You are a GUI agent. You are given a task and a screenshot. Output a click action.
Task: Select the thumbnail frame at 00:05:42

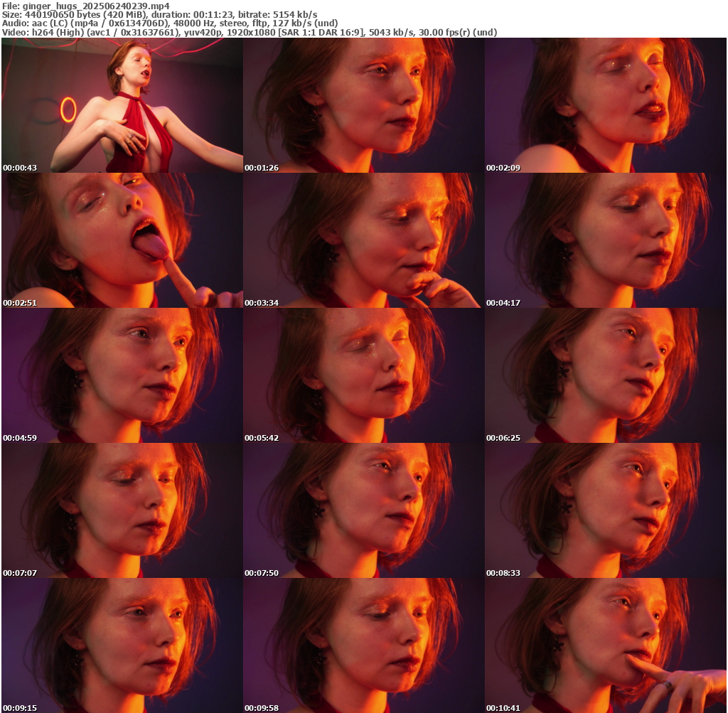tap(363, 375)
